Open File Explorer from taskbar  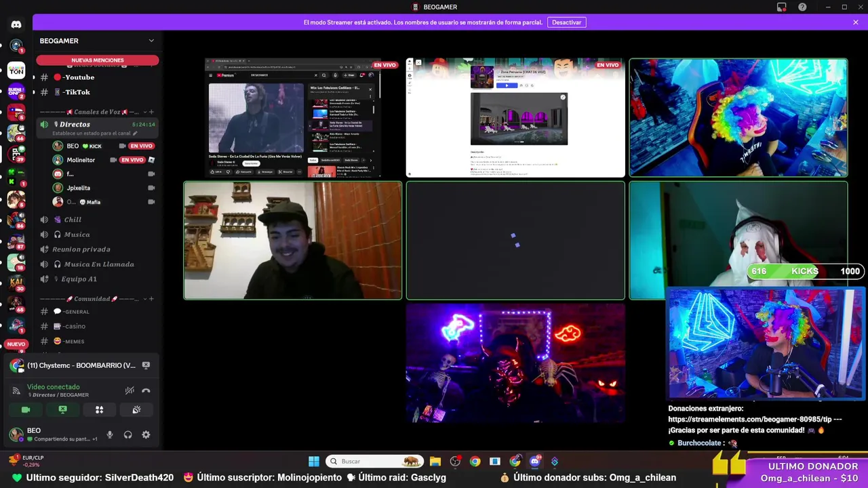435,462
